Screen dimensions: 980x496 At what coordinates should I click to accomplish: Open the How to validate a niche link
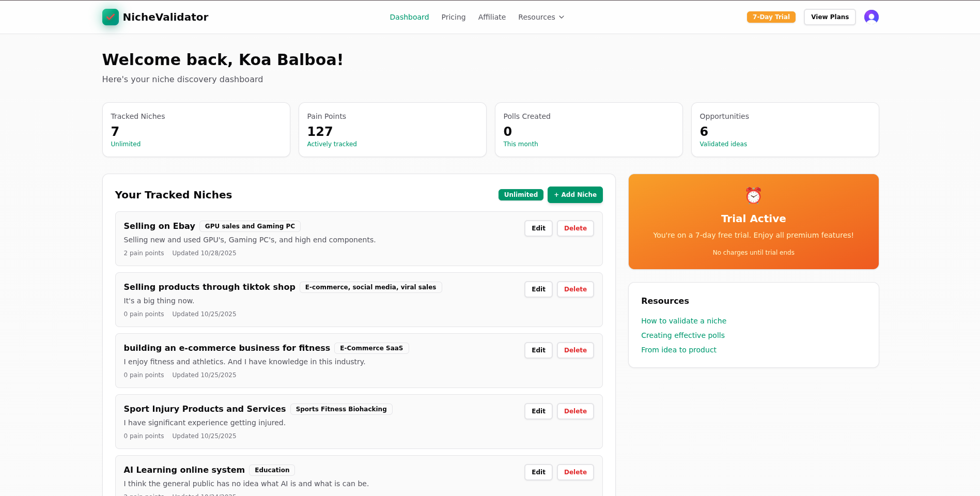click(x=683, y=321)
